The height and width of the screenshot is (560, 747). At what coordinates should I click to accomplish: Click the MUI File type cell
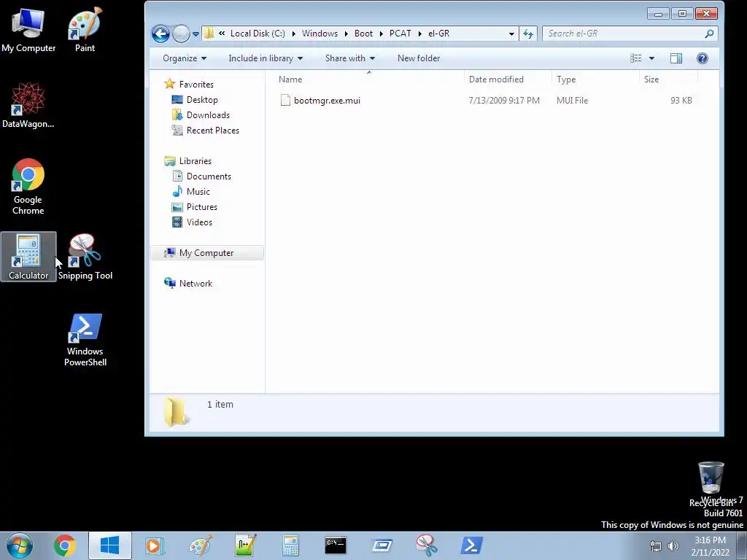(x=572, y=101)
